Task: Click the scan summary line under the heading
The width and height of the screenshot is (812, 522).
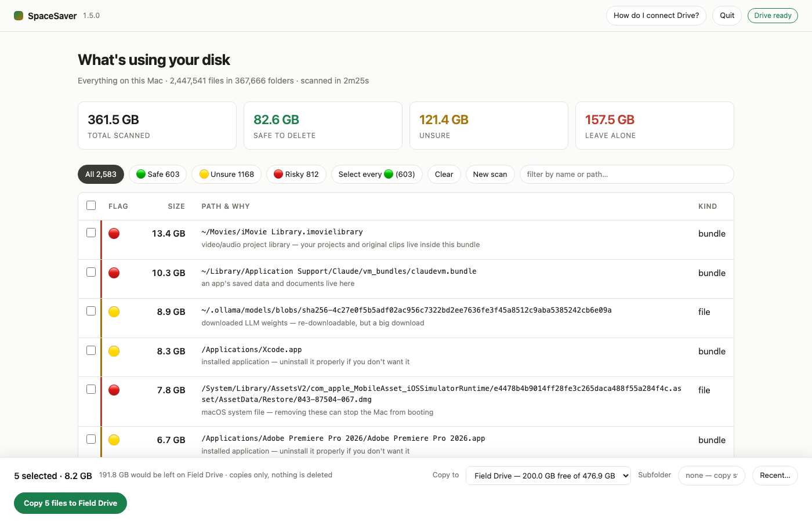Action: 223,81
